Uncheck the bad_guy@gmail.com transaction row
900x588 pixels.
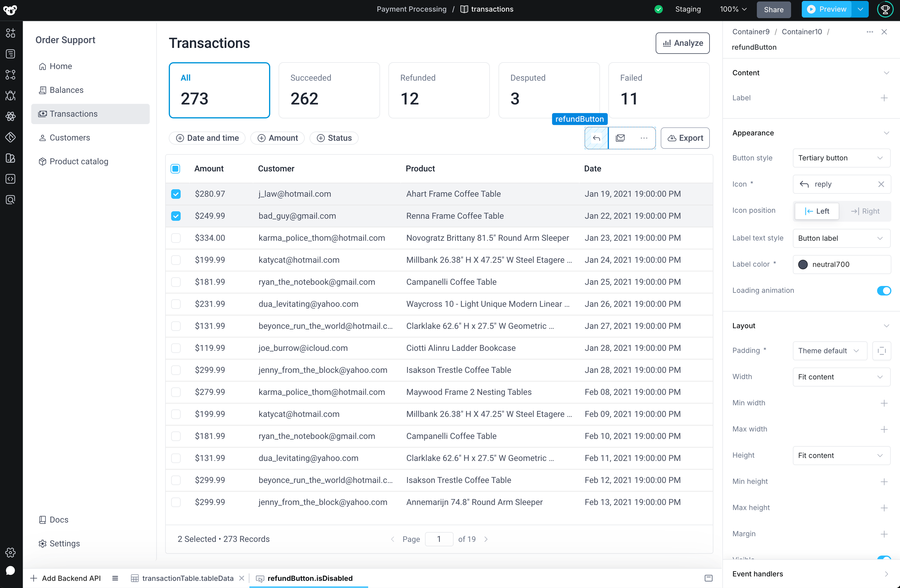(x=176, y=216)
